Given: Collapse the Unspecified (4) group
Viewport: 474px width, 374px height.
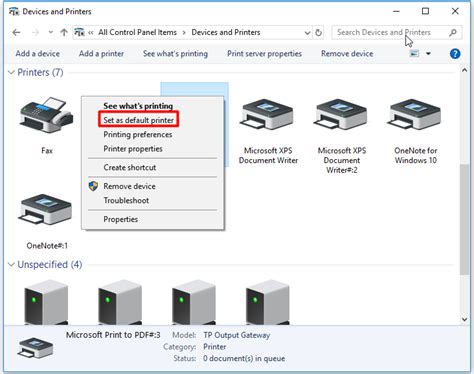Looking at the screenshot, I should click(11, 265).
